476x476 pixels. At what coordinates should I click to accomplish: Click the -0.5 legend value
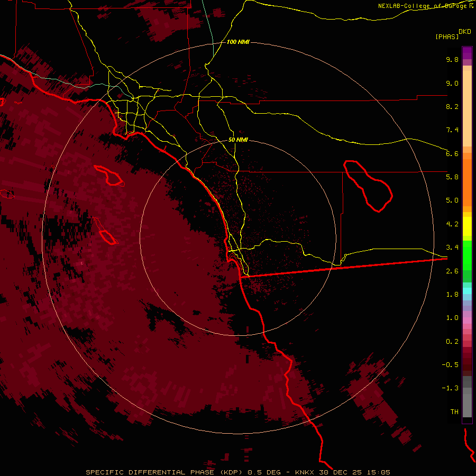pyautogui.click(x=450, y=365)
